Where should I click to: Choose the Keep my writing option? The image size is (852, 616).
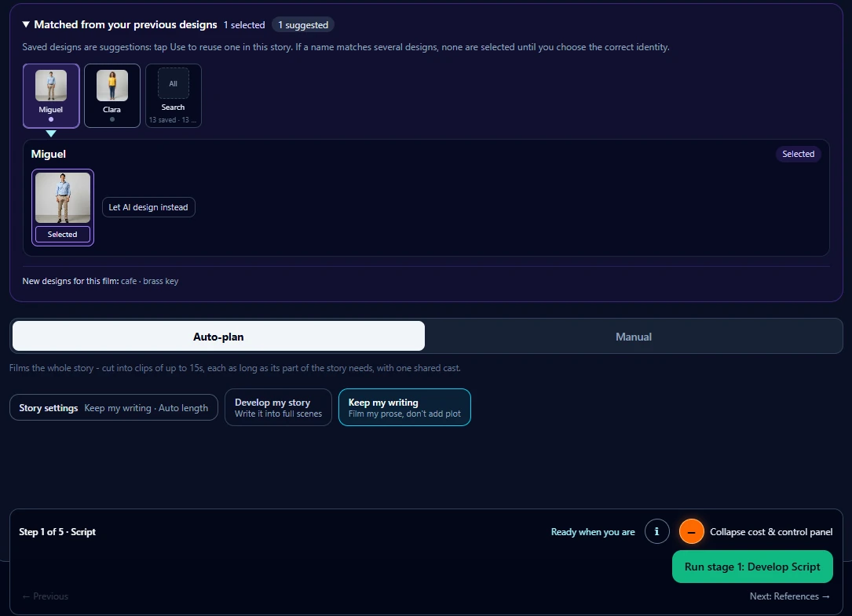click(404, 407)
